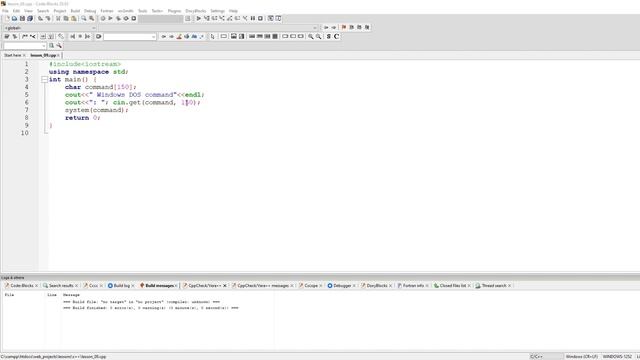The image size is (640, 360).
Task: Close the Fortran info tab
Action: (427, 286)
